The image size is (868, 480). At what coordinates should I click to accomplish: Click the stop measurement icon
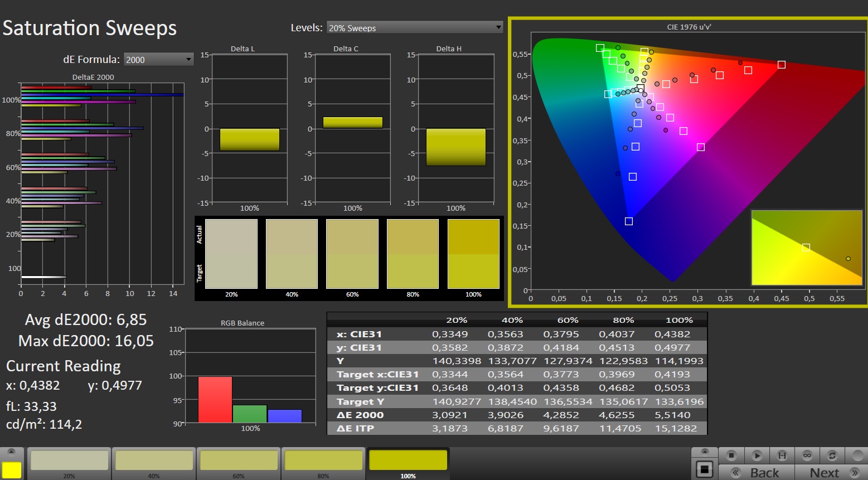click(x=731, y=455)
